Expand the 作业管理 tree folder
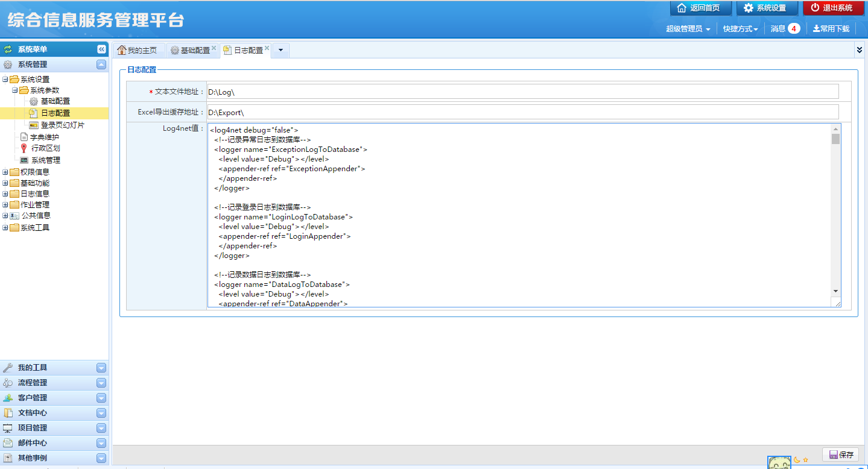The height and width of the screenshot is (469, 868). 5,205
